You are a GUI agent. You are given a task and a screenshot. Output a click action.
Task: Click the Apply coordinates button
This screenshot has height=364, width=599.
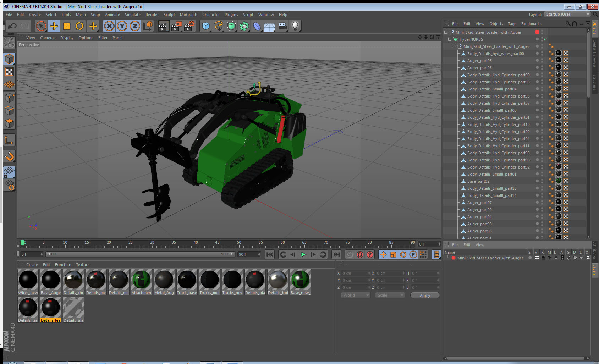(425, 296)
